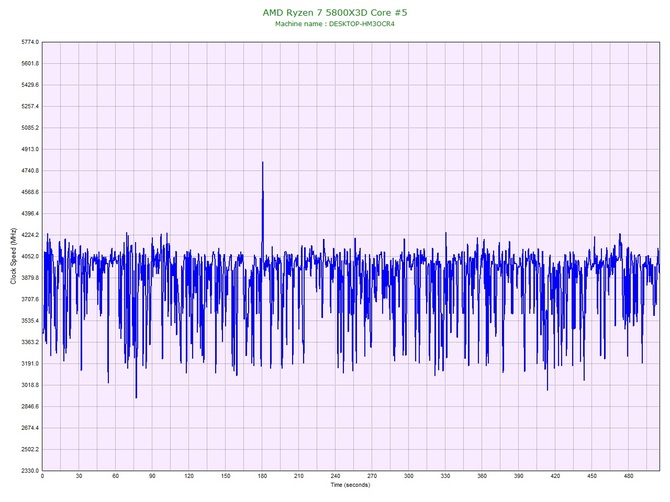
Task: Click the 5774.0 y-axis value
Action: point(30,42)
